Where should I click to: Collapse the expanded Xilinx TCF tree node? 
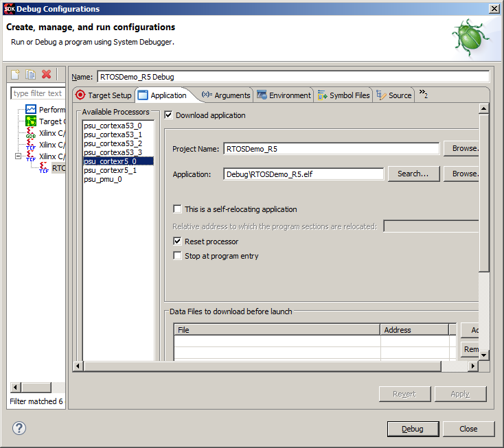tap(19, 156)
